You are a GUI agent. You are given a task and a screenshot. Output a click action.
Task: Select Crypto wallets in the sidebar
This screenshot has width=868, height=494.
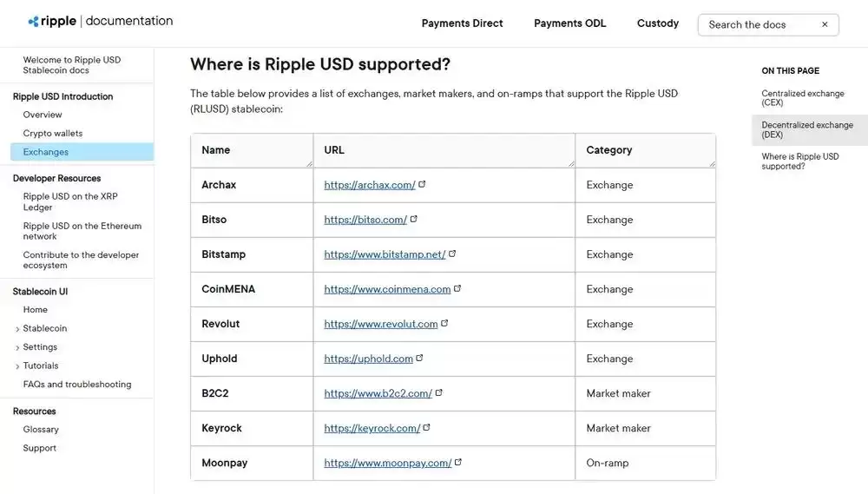53,134
